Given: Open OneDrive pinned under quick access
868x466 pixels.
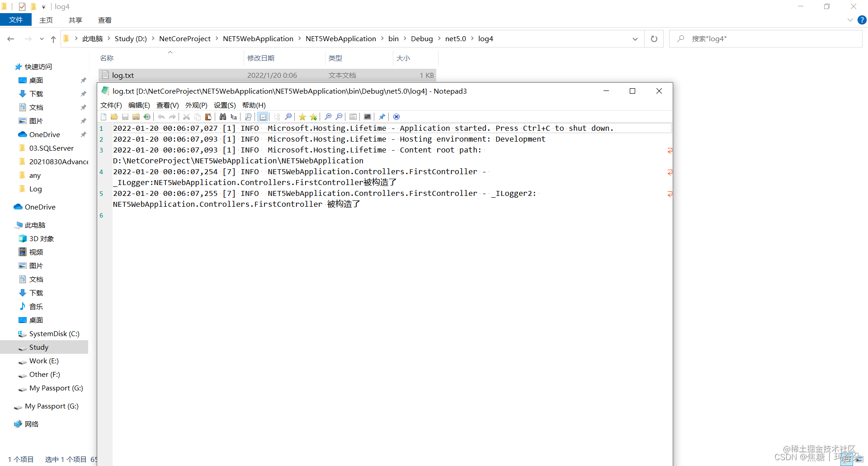Looking at the screenshot, I should [x=44, y=134].
